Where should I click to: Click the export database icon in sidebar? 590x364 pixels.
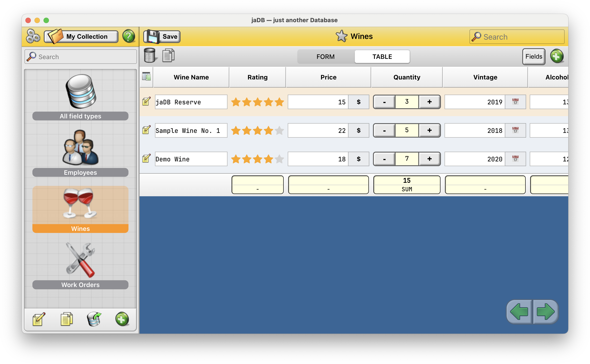coord(94,319)
